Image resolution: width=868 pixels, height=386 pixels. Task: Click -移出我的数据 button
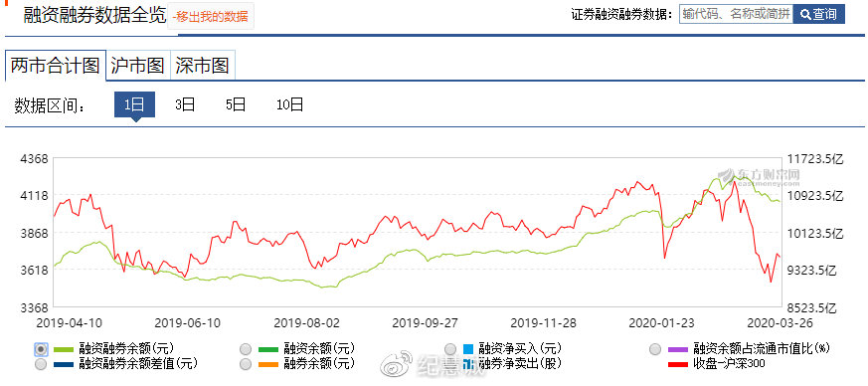(x=211, y=17)
